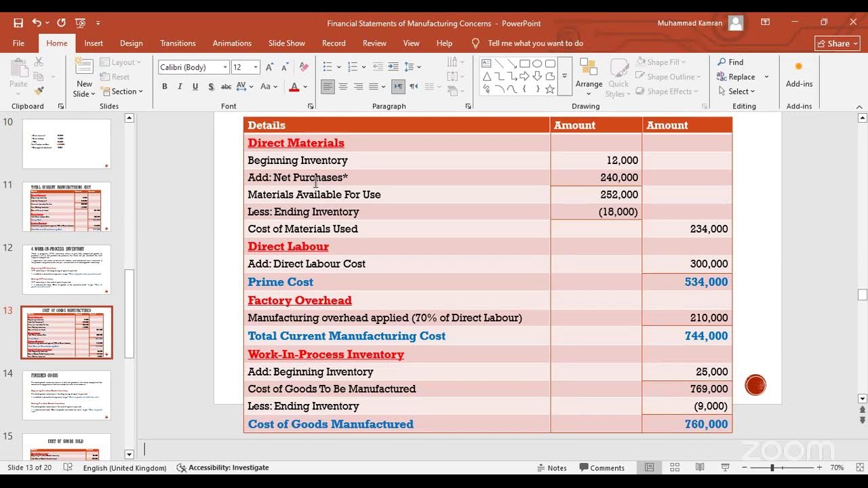Open Quick Styles gallery
The height and width of the screenshot is (488, 868).
coord(618,78)
